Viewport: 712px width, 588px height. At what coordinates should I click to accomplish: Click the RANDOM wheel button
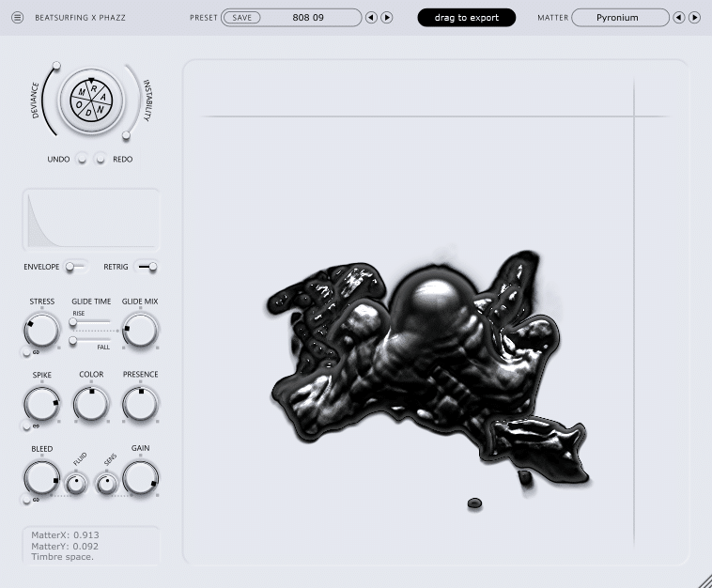91,101
